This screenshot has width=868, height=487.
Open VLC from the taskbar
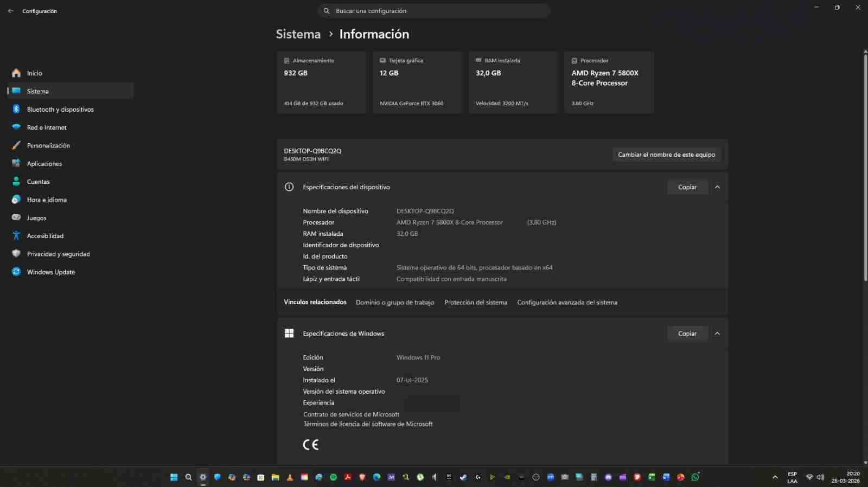coord(290,477)
